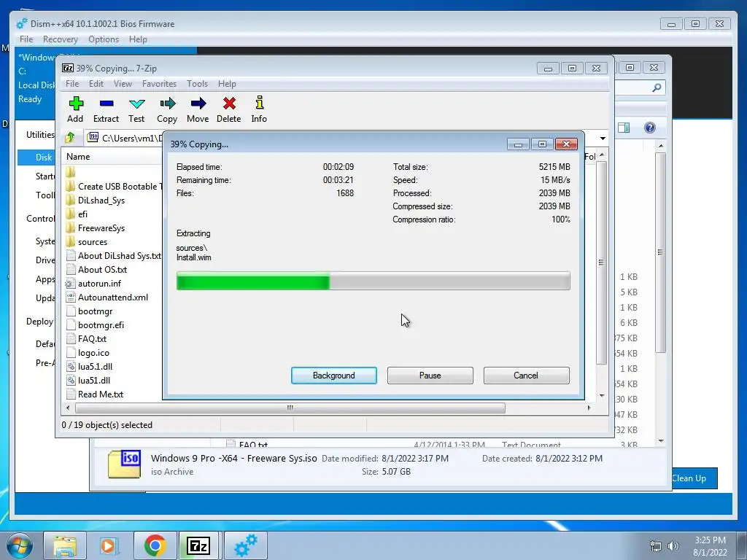Open Google Chrome from the taskbar

[155, 545]
